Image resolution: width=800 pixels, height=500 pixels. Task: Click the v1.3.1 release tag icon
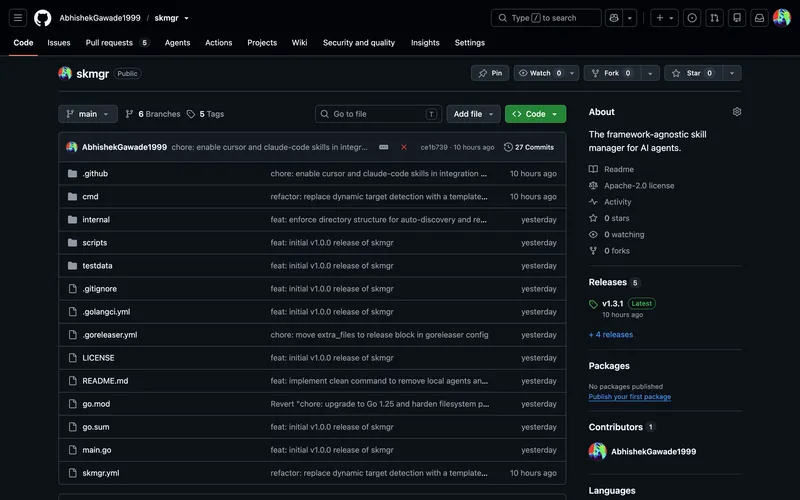coord(593,304)
